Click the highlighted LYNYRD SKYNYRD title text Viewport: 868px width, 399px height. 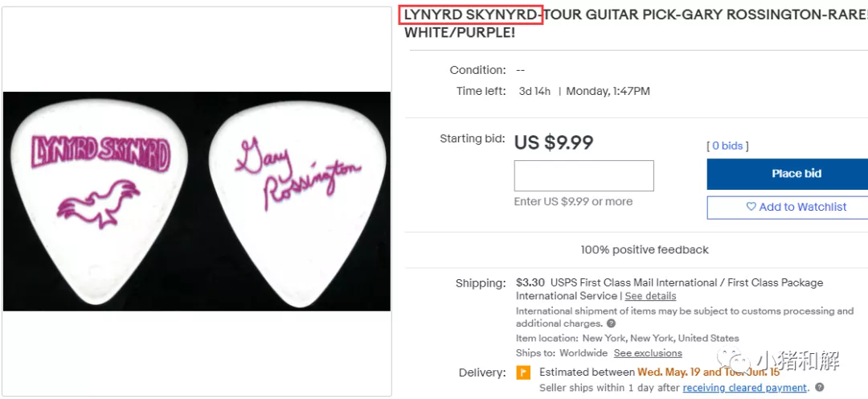[x=472, y=14]
